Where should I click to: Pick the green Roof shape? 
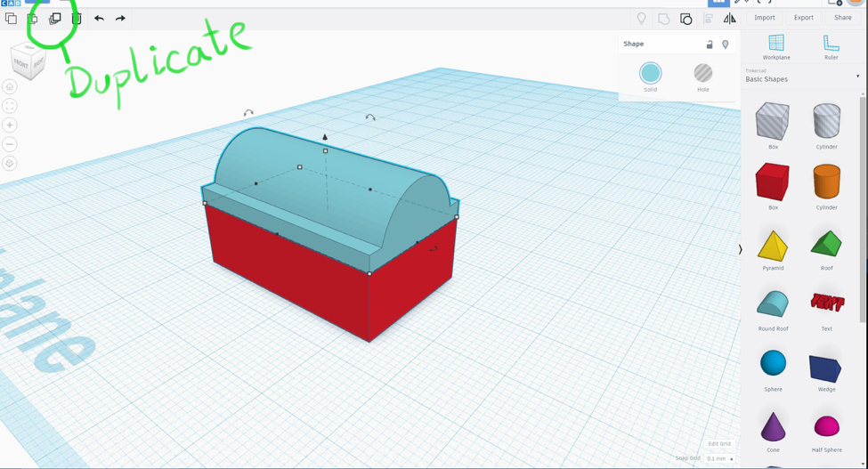pyautogui.click(x=826, y=243)
